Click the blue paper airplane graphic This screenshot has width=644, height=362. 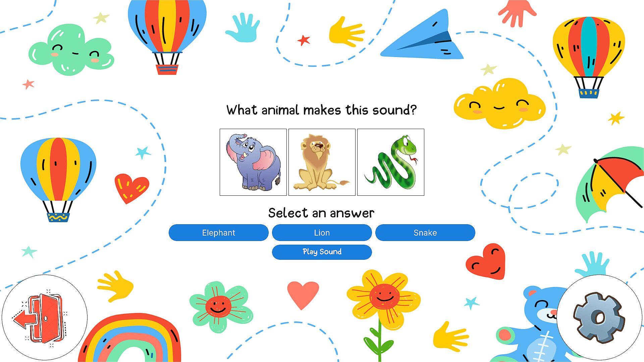tap(422, 35)
